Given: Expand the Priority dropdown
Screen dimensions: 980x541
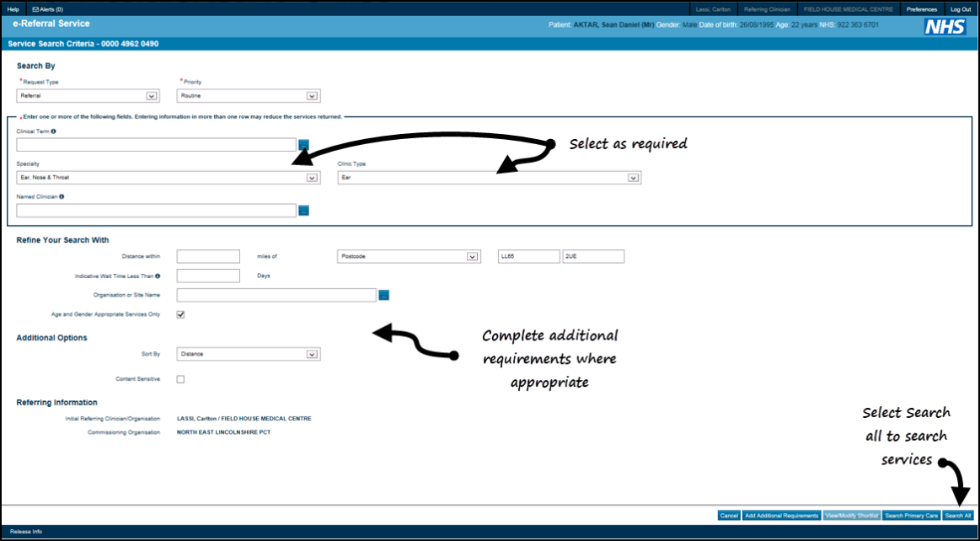Looking at the screenshot, I should click(x=312, y=96).
